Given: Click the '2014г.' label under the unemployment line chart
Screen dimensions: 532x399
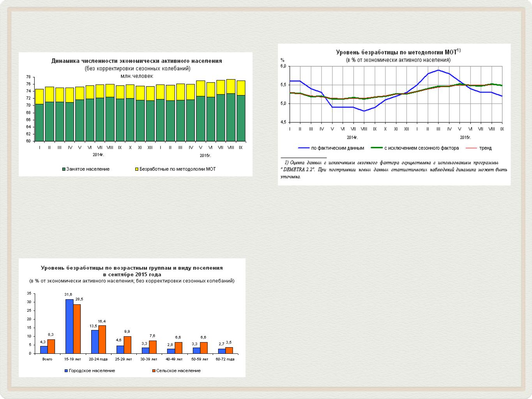Looking at the screenshot, I should [353, 137].
